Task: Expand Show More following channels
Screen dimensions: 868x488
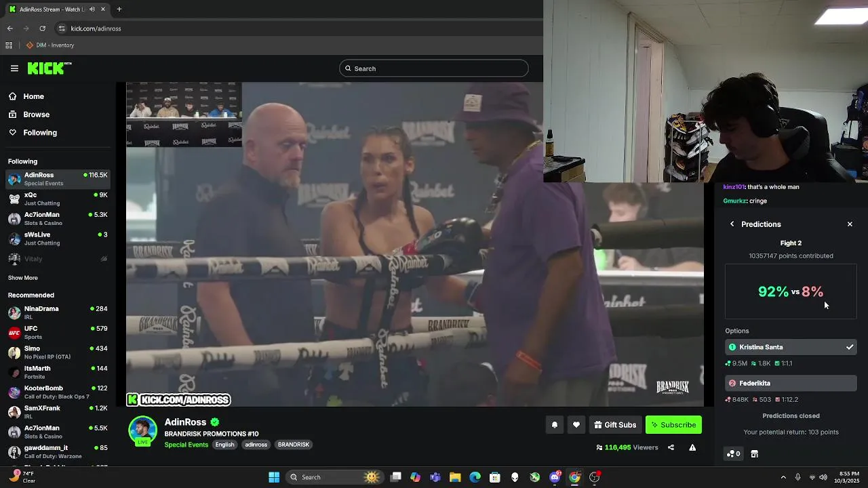Action: tap(23, 278)
